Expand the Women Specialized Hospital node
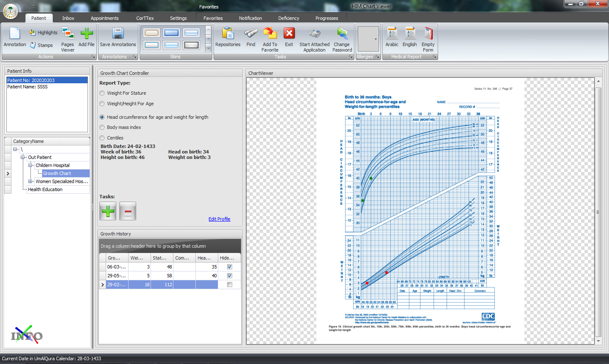 [x=30, y=181]
